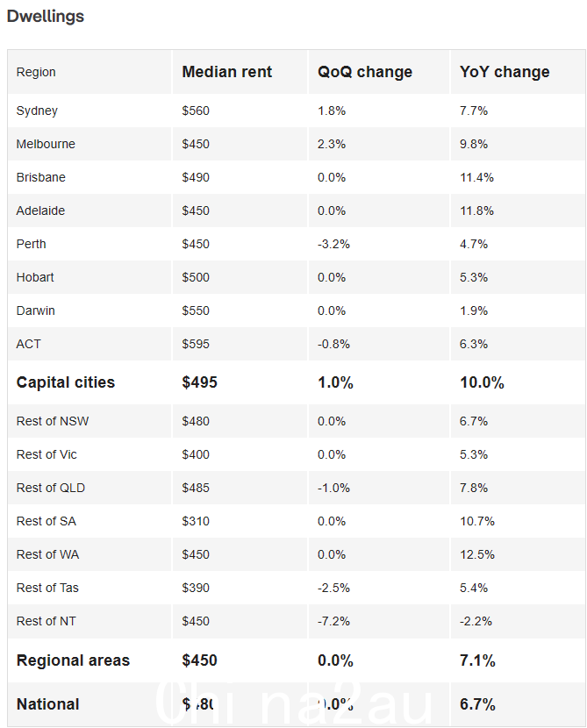This screenshot has height=728, width=587.
Task: Select the Regional areas summary row label
Action: (73, 660)
